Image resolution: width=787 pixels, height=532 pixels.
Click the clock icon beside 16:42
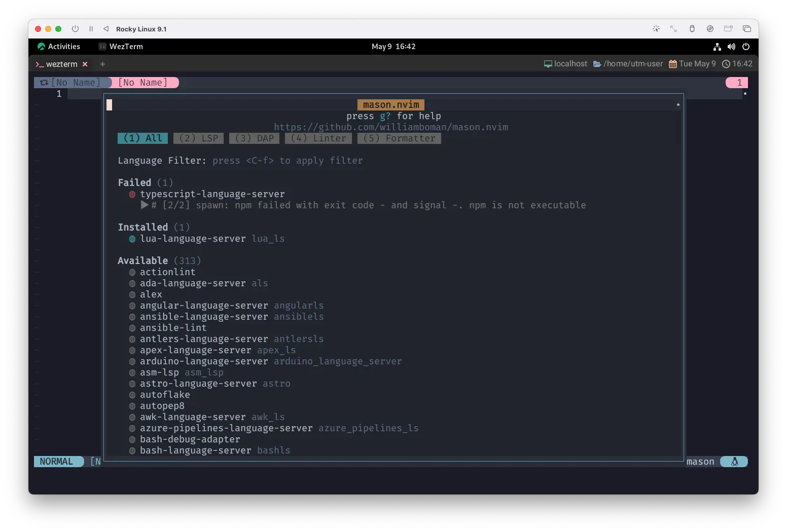(x=726, y=64)
